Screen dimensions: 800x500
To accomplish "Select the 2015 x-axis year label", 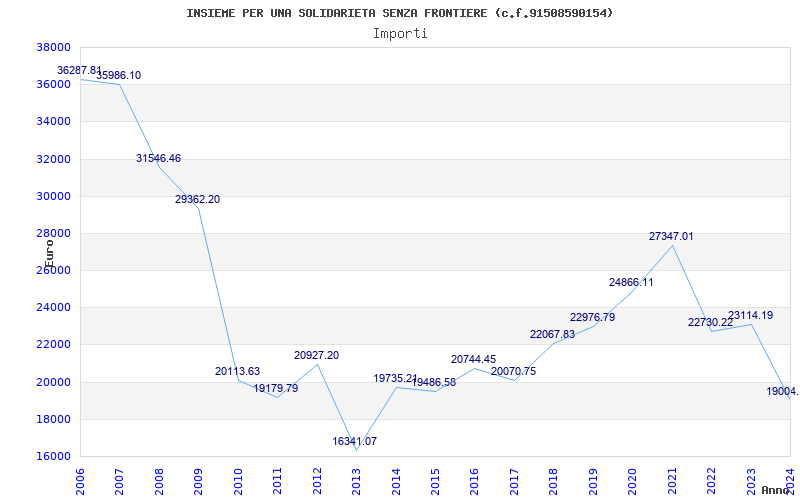I will [435, 482].
